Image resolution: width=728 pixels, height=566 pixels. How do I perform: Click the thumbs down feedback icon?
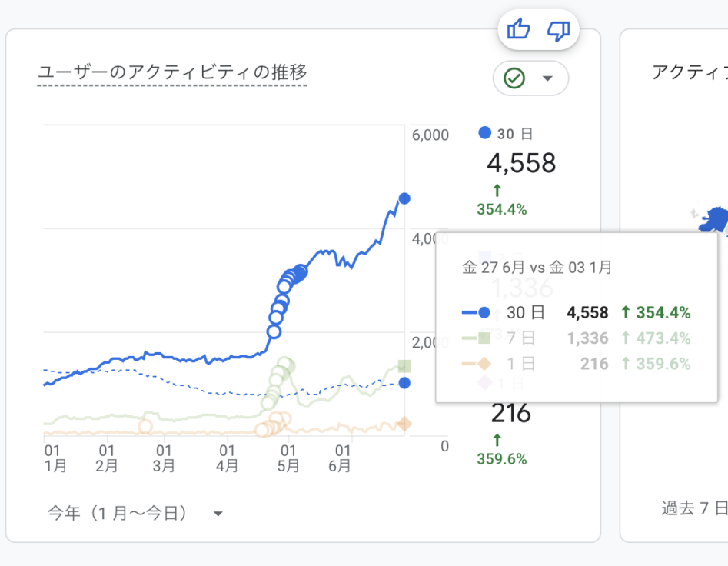(559, 31)
